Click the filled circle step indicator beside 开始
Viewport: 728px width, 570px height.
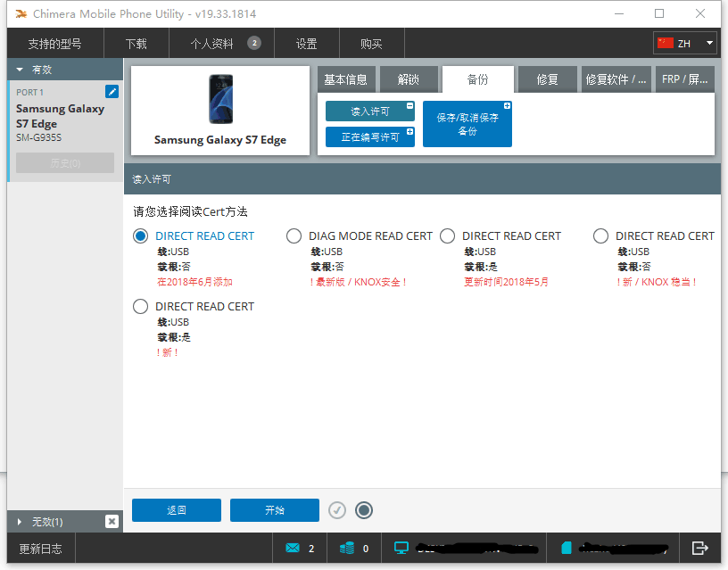pos(363,510)
